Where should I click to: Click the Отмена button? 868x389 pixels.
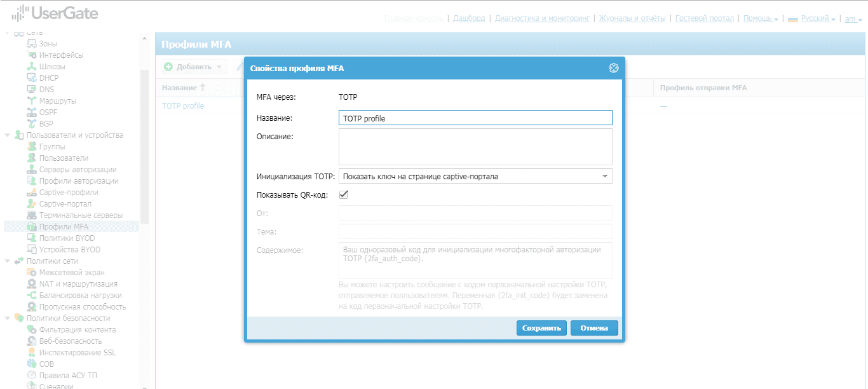pyautogui.click(x=594, y=328)
